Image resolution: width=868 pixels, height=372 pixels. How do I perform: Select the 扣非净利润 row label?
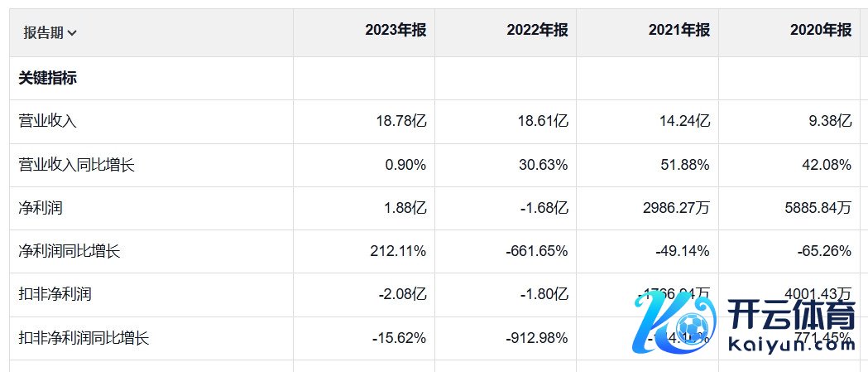pyautogui.click(x=55, y=294)
